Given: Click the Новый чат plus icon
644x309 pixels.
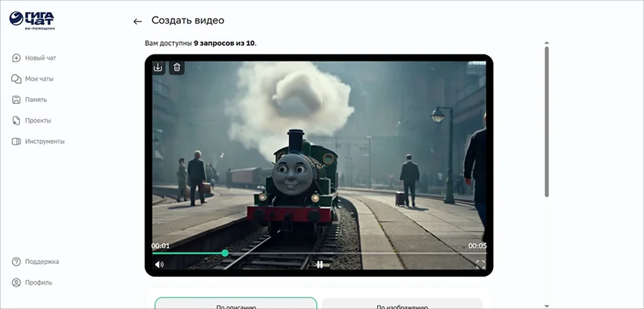Looking at the screenshot, I should [16, 58].
